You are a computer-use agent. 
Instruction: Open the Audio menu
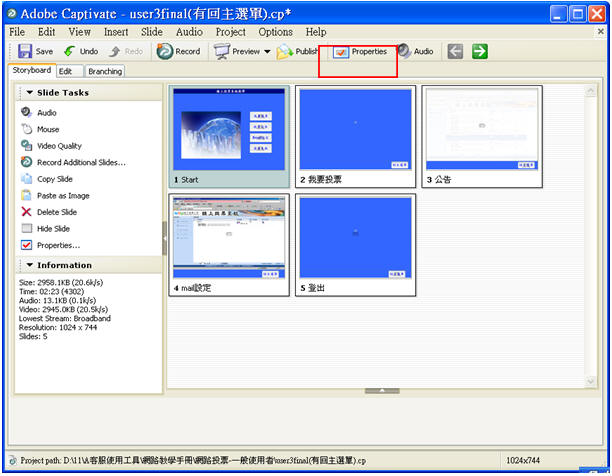coord(189,32)
